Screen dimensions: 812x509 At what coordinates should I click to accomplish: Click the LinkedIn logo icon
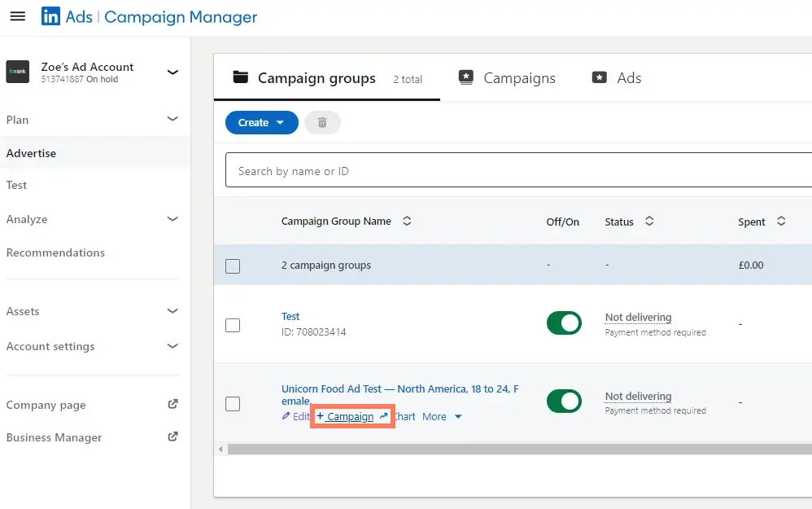[x=50, y=16]
